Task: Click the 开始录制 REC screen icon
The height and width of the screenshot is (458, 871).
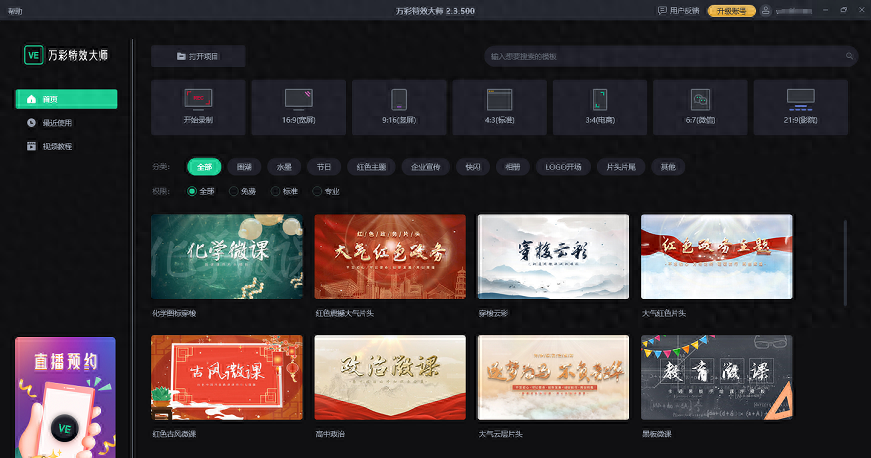Action: 198,99
